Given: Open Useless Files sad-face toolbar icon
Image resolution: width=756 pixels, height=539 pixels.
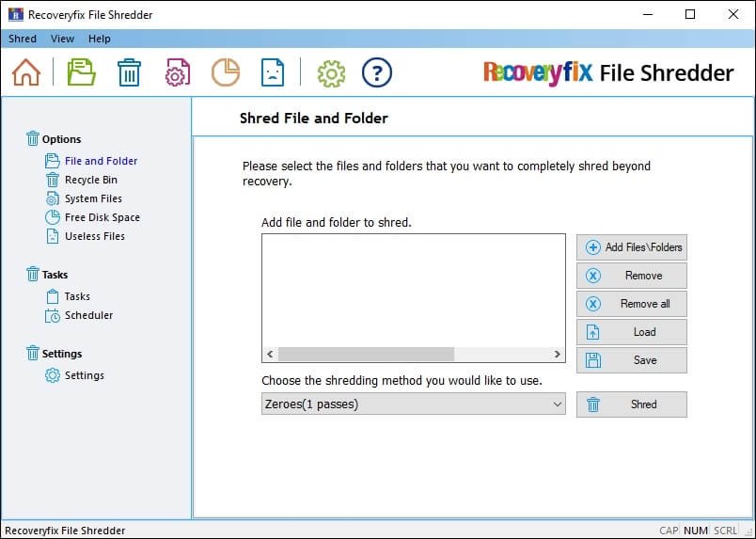Looking at the screenshot, I should coord(273,72).
